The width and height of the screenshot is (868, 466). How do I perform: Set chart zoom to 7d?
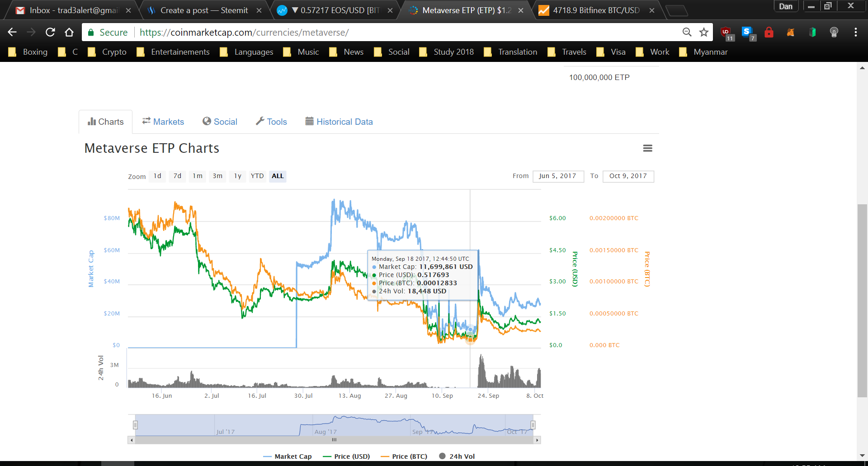click(x=178, y=176)
